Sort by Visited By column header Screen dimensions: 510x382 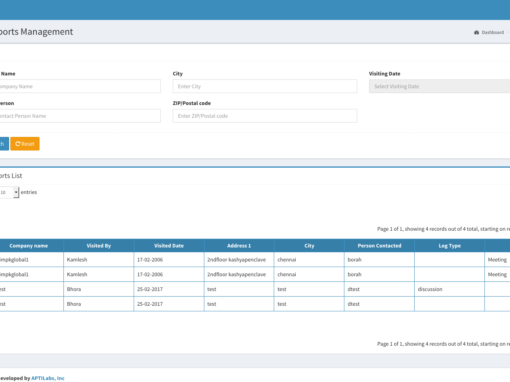99,246
